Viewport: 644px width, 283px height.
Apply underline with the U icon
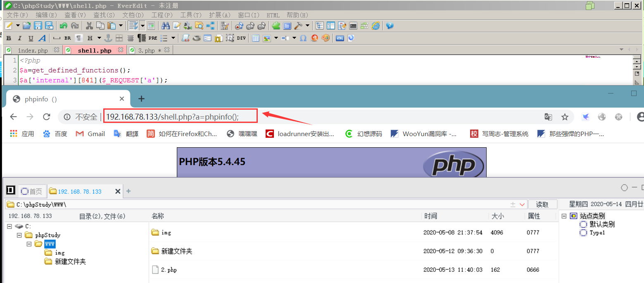pos(31,38)
